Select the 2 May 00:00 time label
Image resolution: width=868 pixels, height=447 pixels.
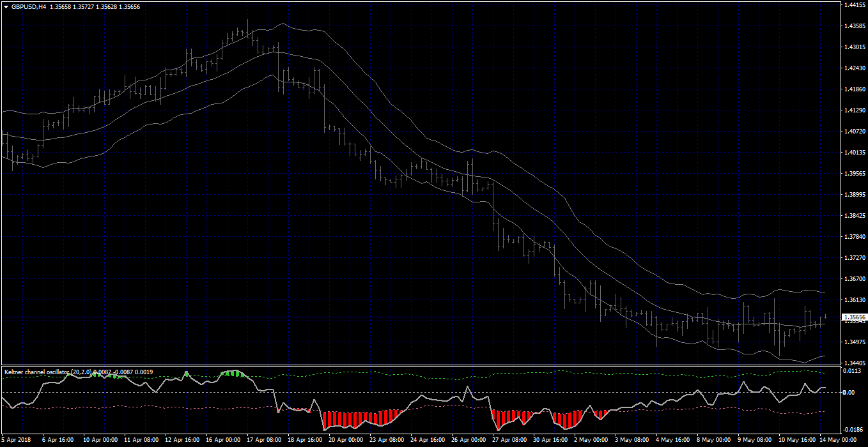tap(591, 440)
